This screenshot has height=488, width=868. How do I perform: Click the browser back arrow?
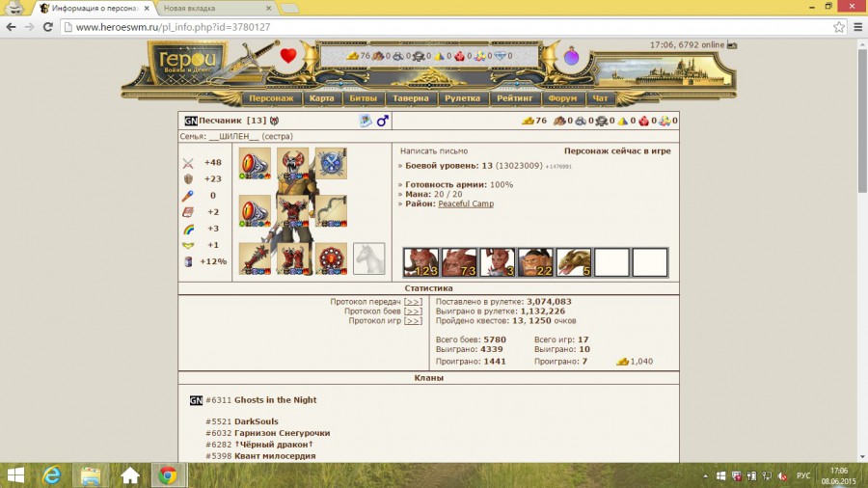11,27
